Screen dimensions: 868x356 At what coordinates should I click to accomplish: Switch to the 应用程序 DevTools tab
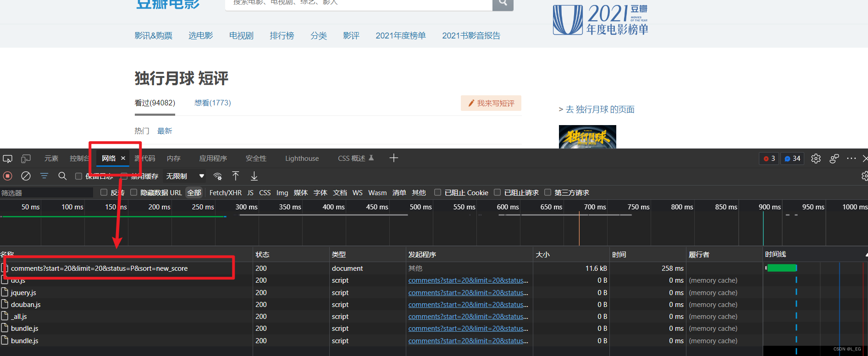(x=213, y=159)
